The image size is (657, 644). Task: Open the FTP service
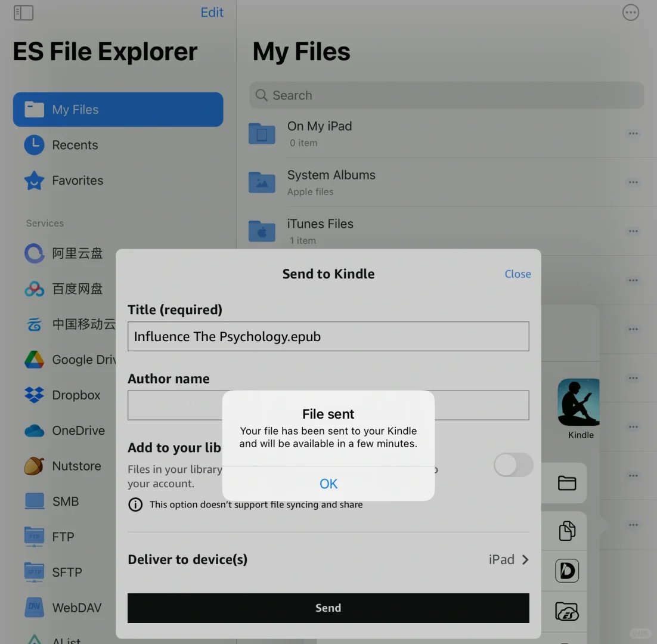click(49, 537)
